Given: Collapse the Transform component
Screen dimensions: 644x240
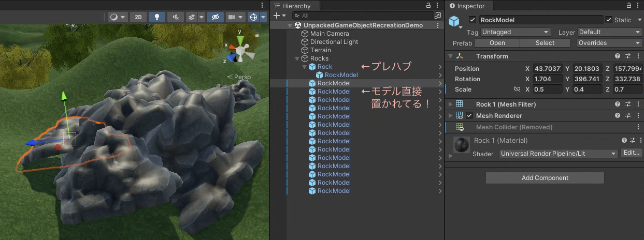Looking at the screenshot, I should pos(450,56).
